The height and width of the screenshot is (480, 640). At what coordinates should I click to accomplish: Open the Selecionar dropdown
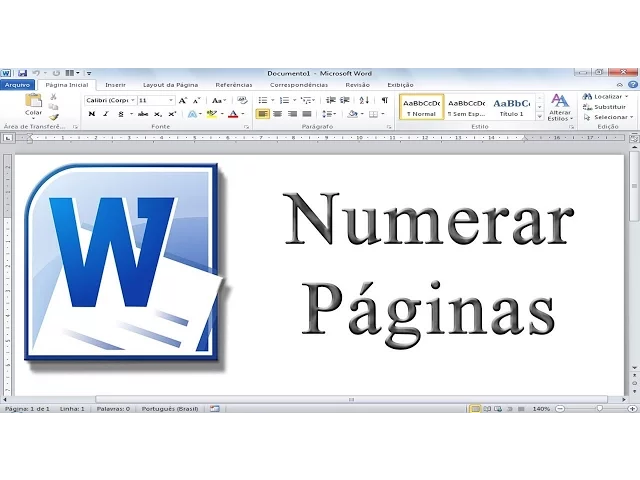(608, 117)
